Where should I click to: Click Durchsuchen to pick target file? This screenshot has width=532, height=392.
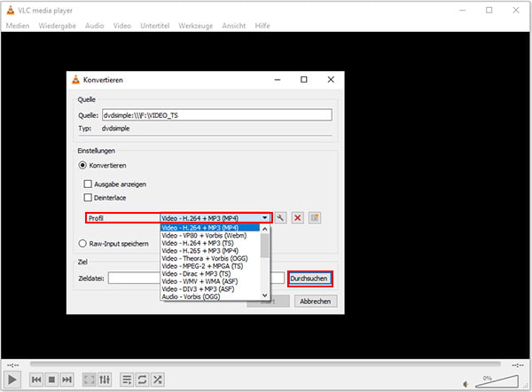pyautogui.click(x=309, y=278)
